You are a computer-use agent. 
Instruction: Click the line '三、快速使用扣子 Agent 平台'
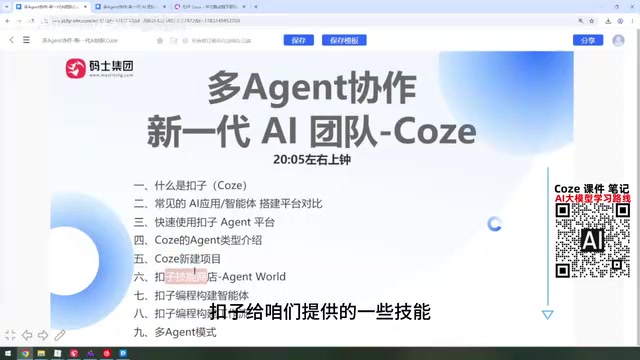click(204, 222)
